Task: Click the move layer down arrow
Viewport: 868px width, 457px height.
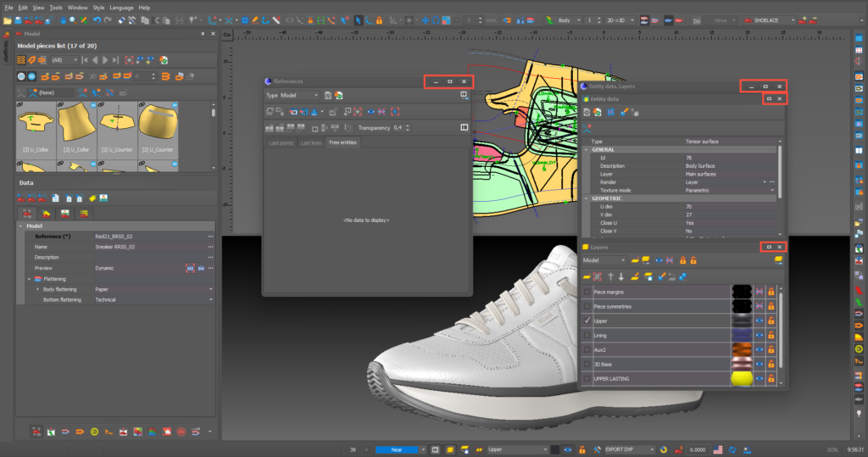Action: pos(620,276)
